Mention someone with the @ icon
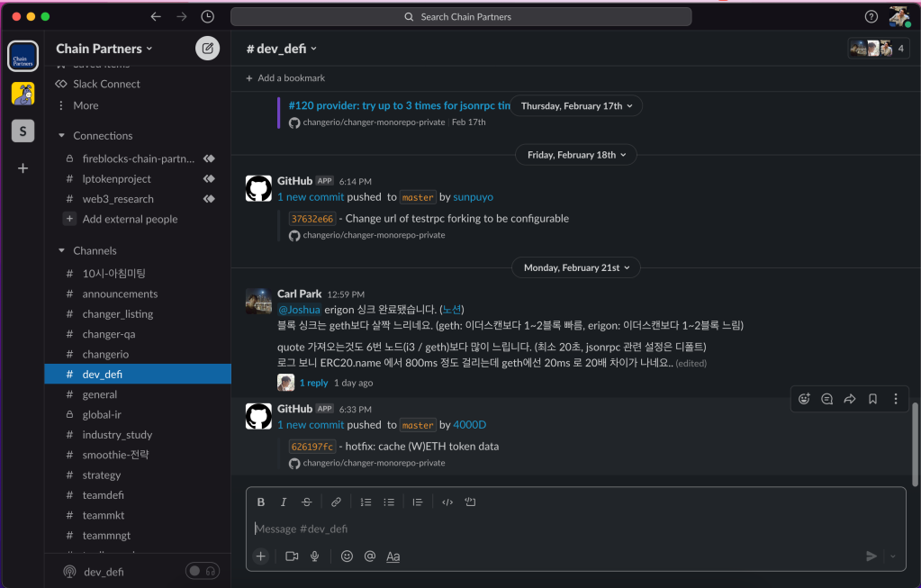Image resolution: width=921 pixels, height=588 pixels. pyautogui.click(x=370, y=556)
